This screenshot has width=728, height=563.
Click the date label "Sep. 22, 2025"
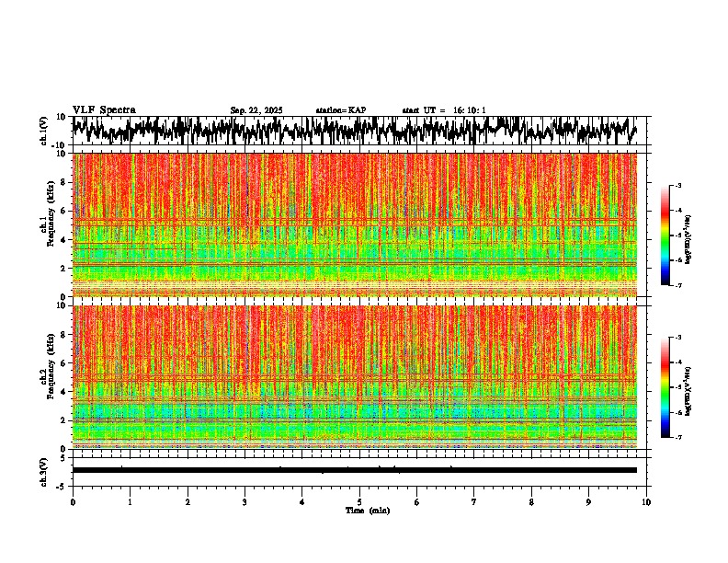(x=256, y=110)
